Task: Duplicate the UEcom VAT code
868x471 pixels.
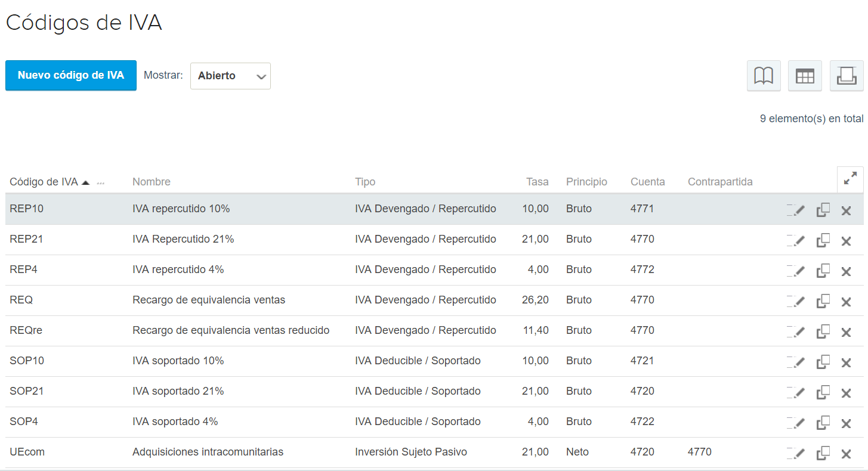Action: tap(823, 453)
